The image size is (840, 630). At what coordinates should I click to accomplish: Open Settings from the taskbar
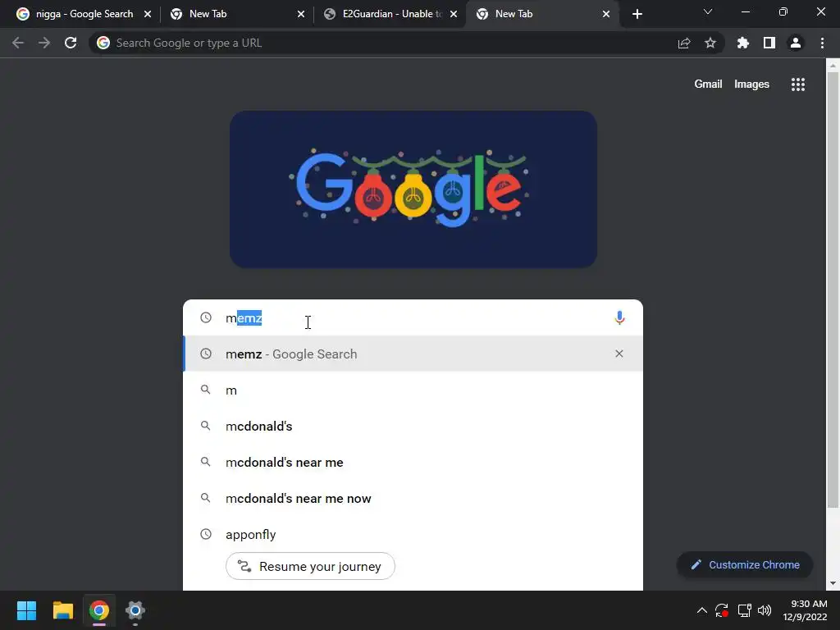coord(135,610)
